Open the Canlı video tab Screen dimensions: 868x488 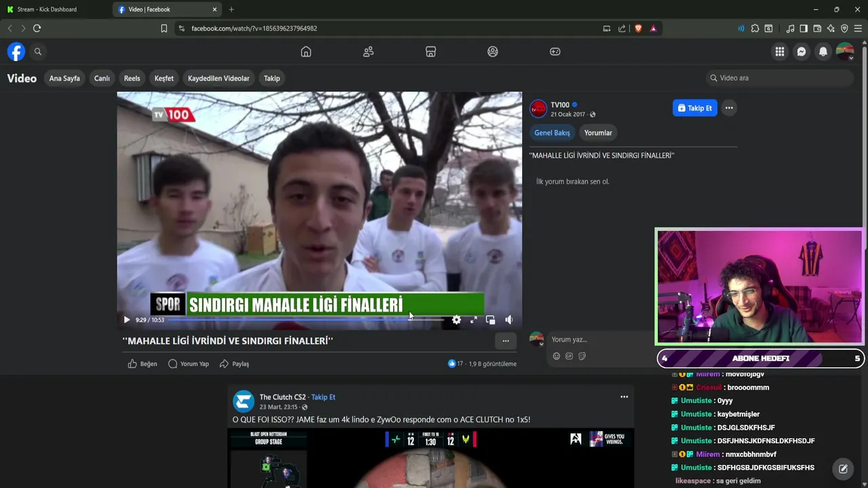tap(102, 78)
